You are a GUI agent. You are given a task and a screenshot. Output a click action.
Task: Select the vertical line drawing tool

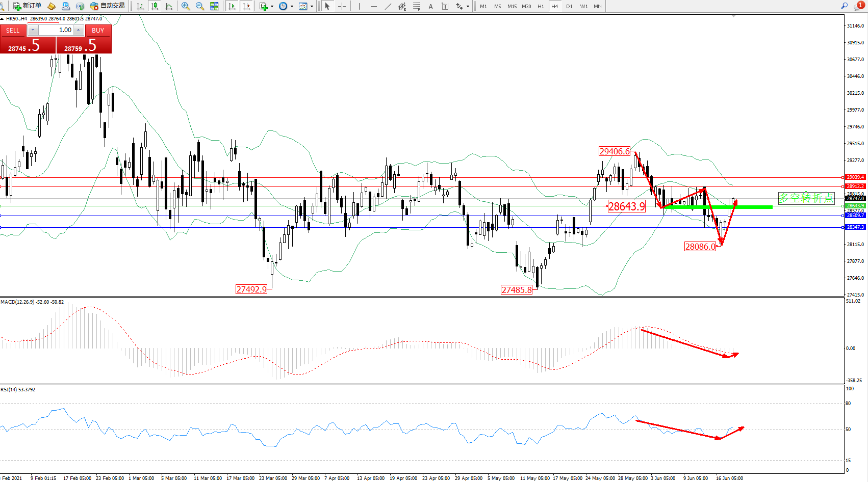click(x=359, y=6)
